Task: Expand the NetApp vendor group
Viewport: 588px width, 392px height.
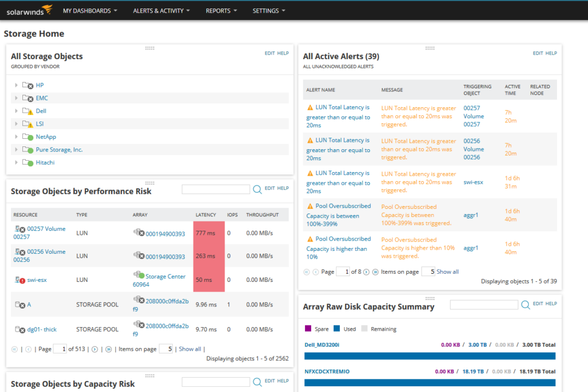Action: pos(16,137)
